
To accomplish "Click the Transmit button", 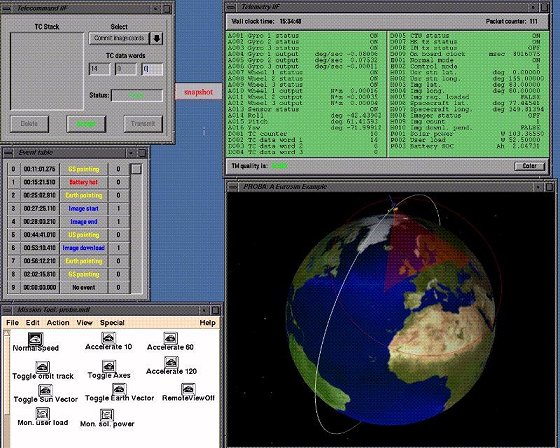I will pos(143,124).
